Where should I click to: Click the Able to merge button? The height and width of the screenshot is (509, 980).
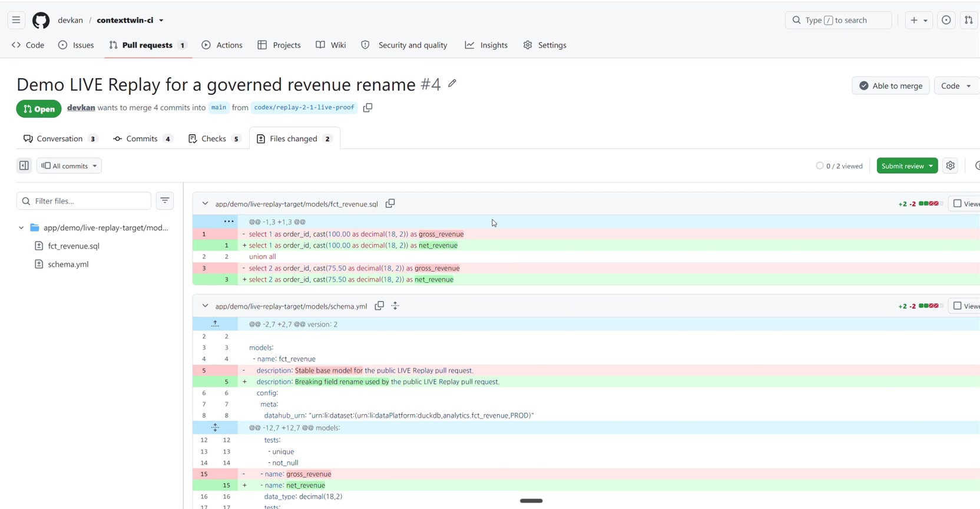tap(890, 85)
